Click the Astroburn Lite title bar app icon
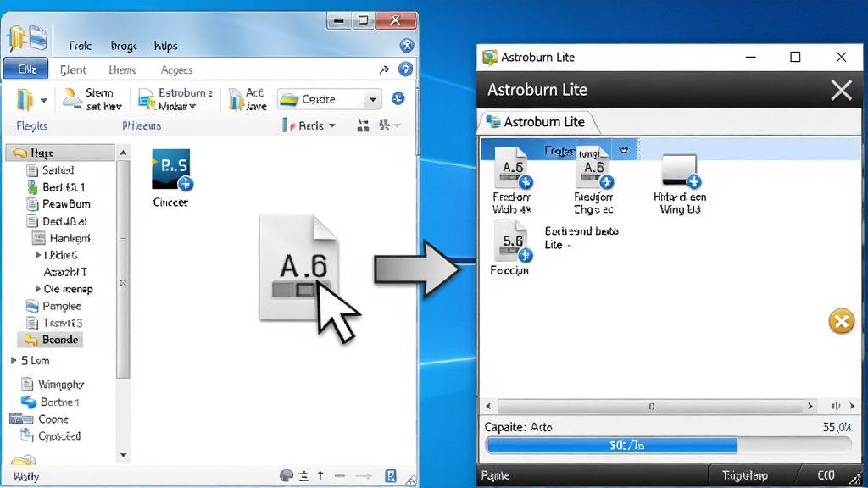Image resolution: width=868 pixels, height=488 pixels. [x=489, y=57]
